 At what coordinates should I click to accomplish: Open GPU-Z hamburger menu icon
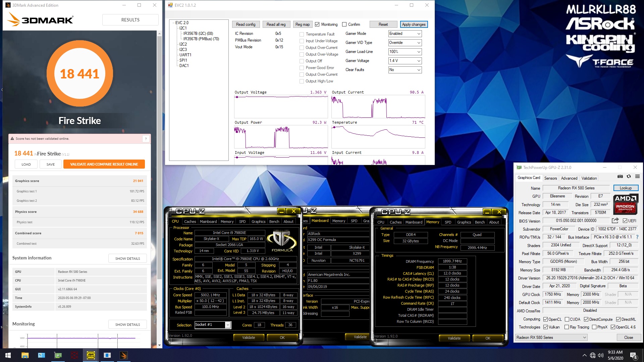click(637, 177)
